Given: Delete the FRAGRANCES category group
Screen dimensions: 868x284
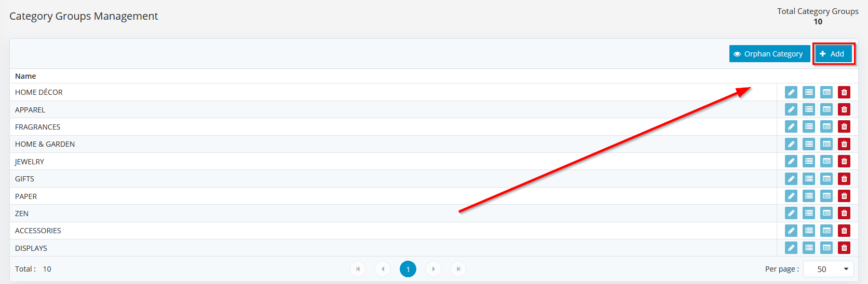Looking at the screenshot, I should (844, 126).
